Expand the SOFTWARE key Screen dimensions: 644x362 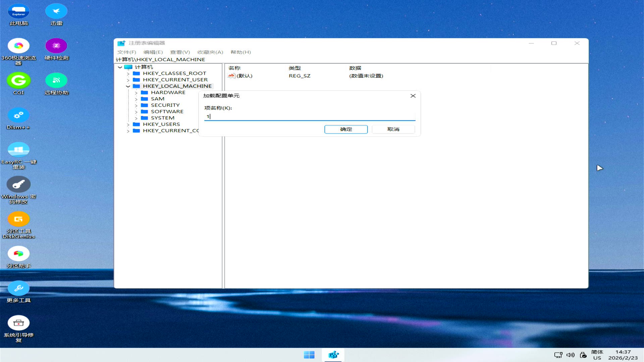point(136,112)
